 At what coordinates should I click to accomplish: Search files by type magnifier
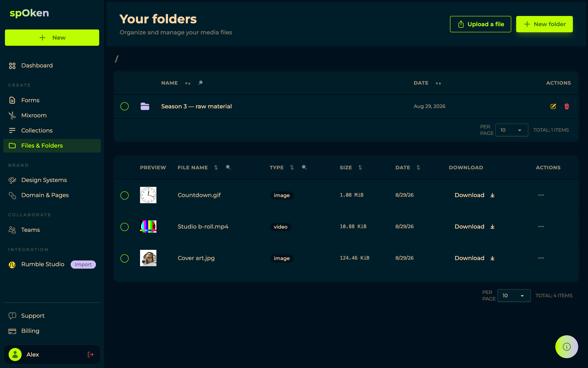(x=304, y=167)
